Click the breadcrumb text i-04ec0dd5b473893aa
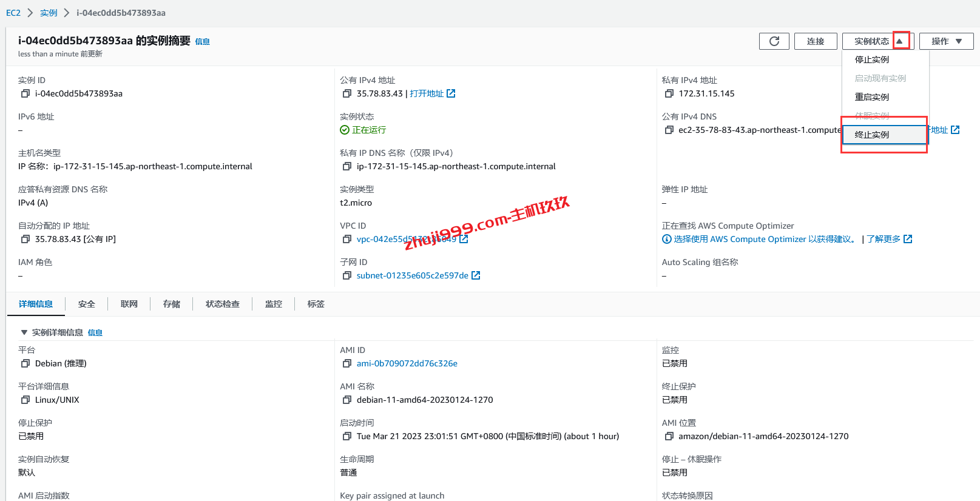 click(121, 13)
